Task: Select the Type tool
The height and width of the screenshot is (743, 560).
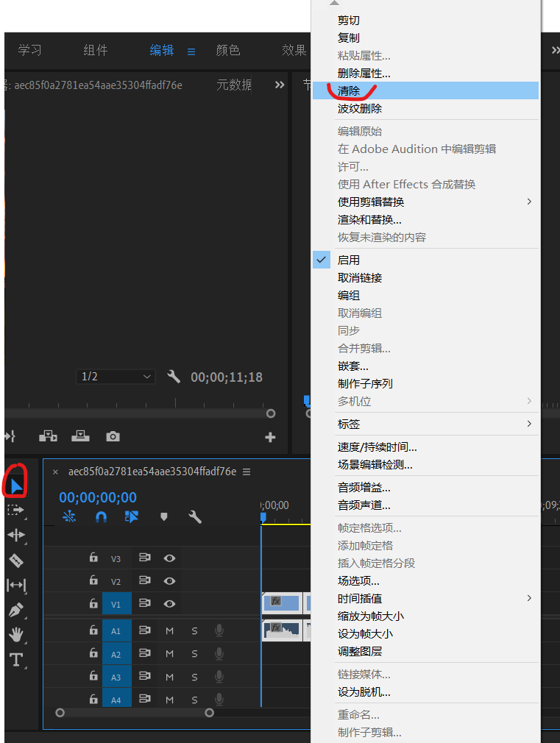Action: pyautogui.click(x=16, y=660)
